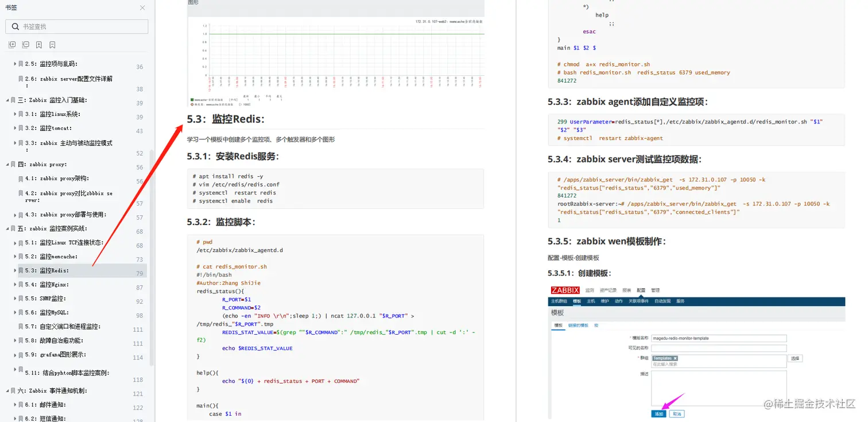This screenshot has width=868, height=422.
Task: Open bookmark 5.6: 监控MySQL
Action: tap(47, 313)
